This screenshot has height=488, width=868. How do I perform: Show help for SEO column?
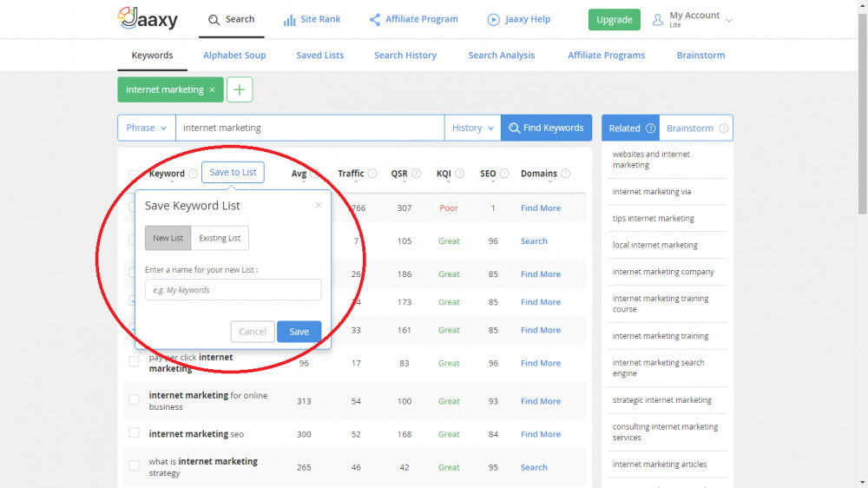point(504,174)
